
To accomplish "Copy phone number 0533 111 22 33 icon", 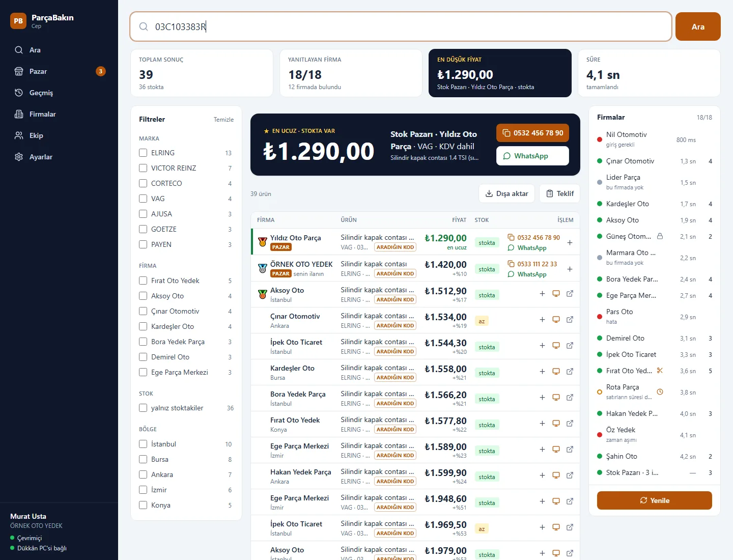I will (x=511, y=264).
